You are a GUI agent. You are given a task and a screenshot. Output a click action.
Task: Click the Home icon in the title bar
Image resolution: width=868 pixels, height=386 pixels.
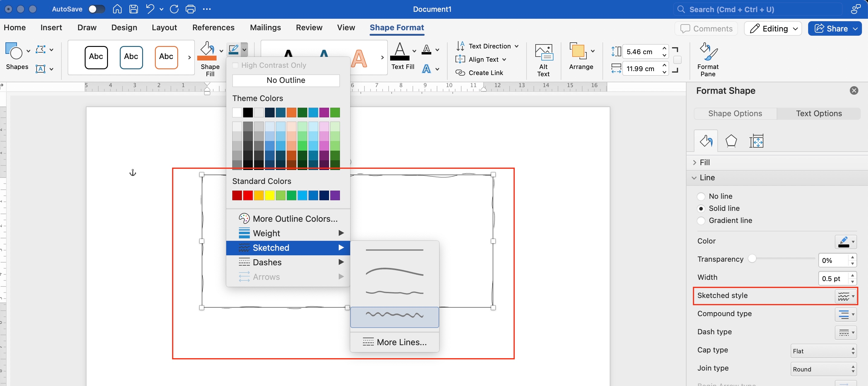(117, 9)
